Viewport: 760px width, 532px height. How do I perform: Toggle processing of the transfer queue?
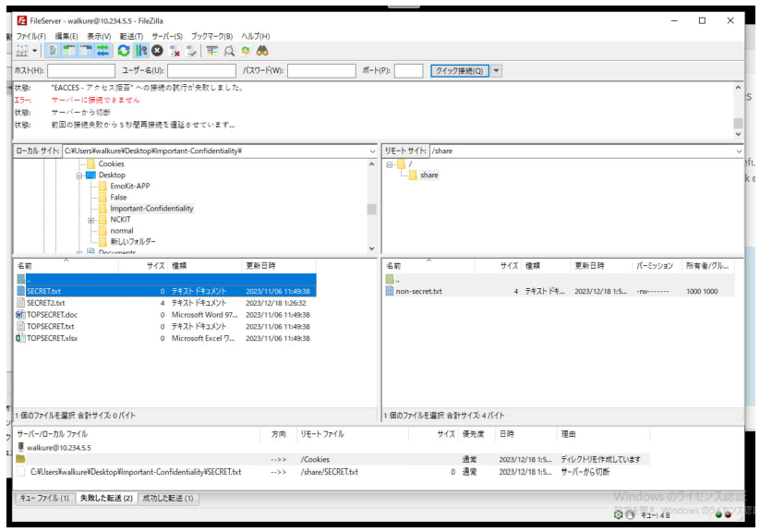click(x=141, y=51)
